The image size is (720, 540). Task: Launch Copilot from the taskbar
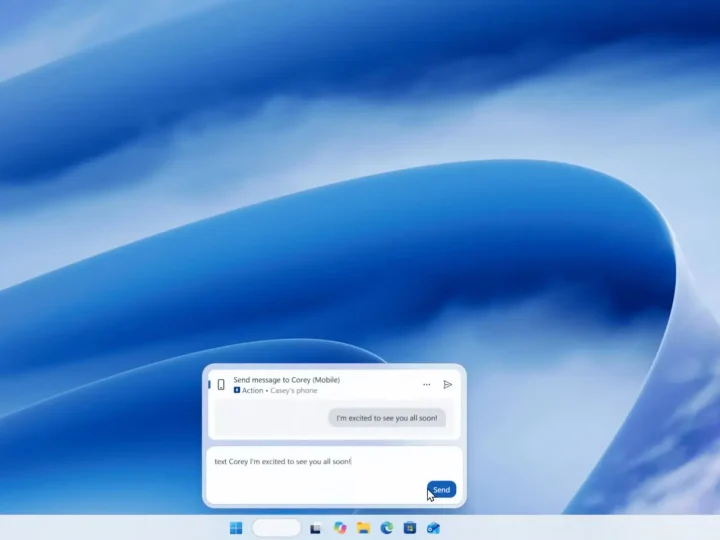(x=340, y=528)
